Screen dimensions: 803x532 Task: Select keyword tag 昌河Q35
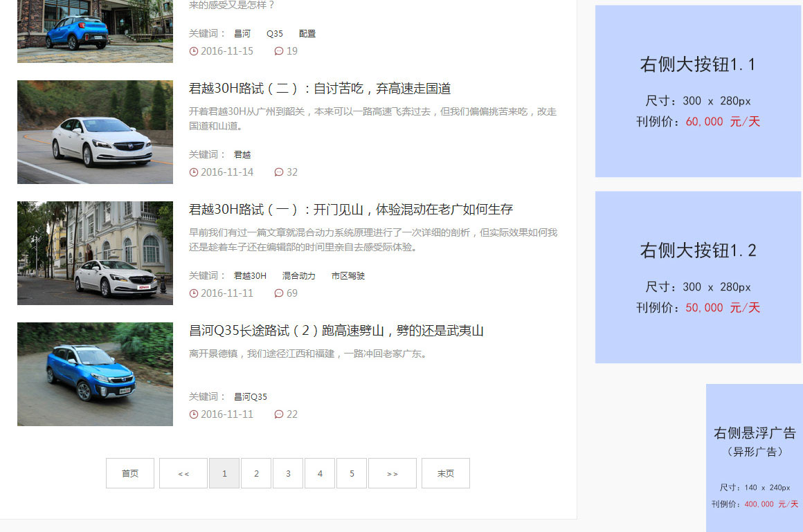[251, 397]
